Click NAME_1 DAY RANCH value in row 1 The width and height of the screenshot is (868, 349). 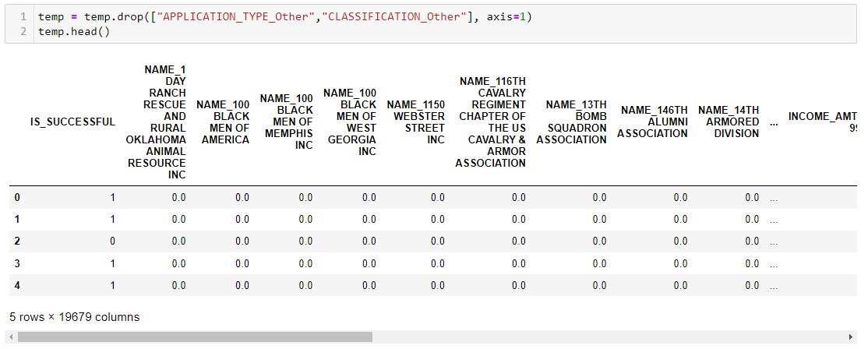tap(178, 220)
